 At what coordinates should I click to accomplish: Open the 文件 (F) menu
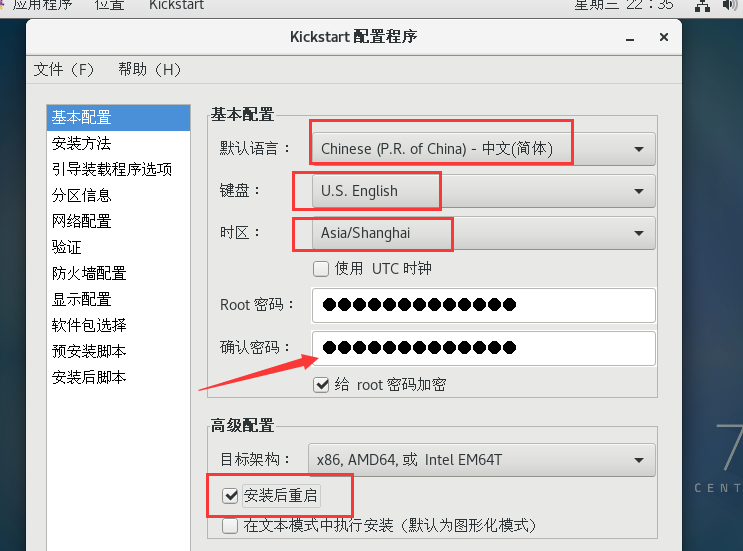63,70
